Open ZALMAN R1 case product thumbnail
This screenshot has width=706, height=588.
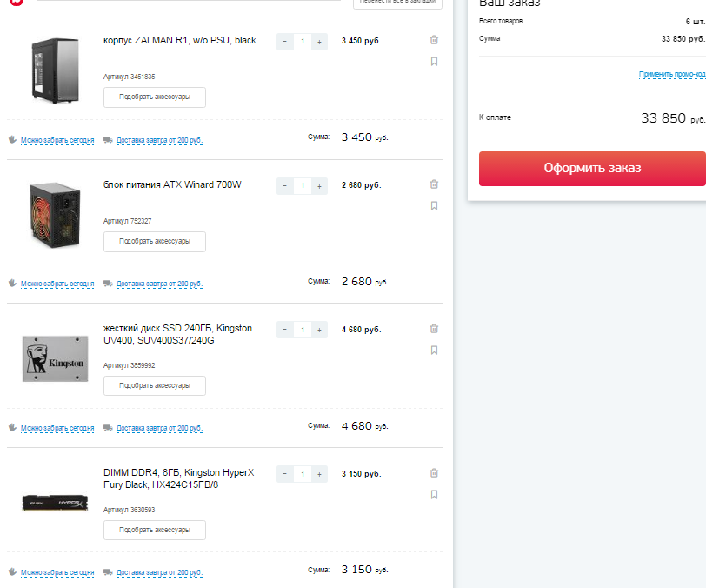(56, 70)
